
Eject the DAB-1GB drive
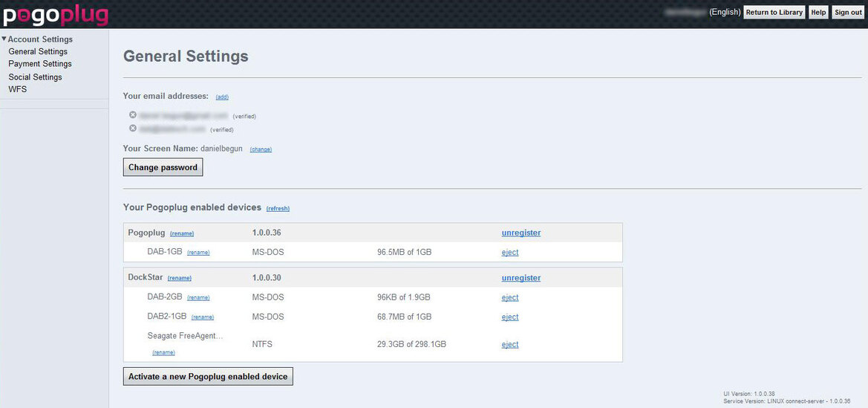pos(510,252)
